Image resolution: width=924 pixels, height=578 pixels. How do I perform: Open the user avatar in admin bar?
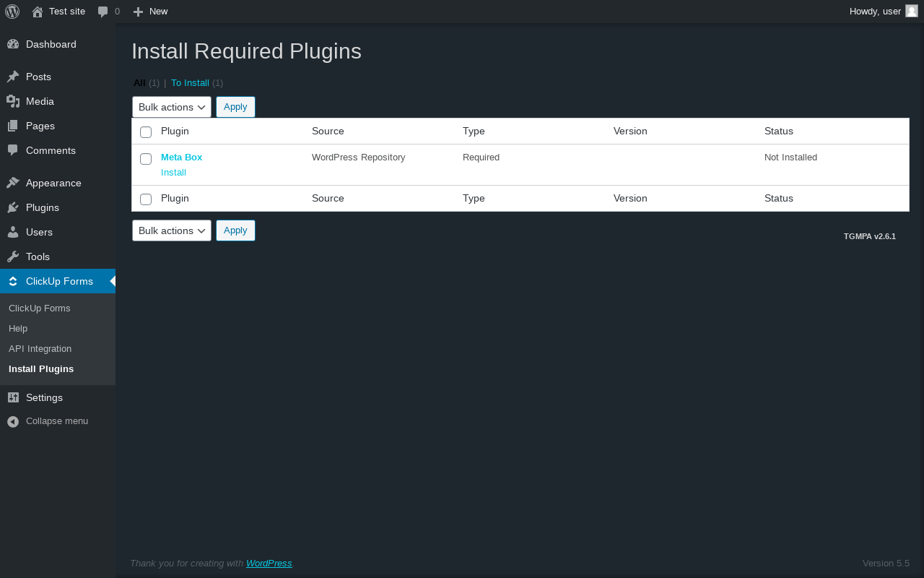click(912, 11)
